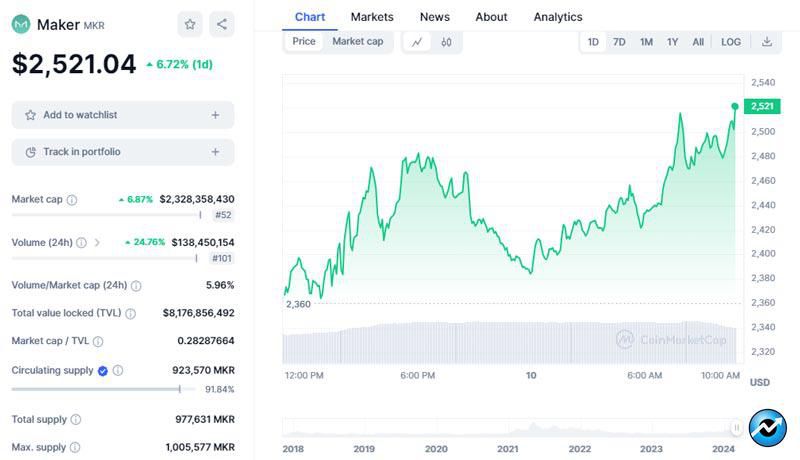
Task: Show info for Circulating supply
Action: 118,370
